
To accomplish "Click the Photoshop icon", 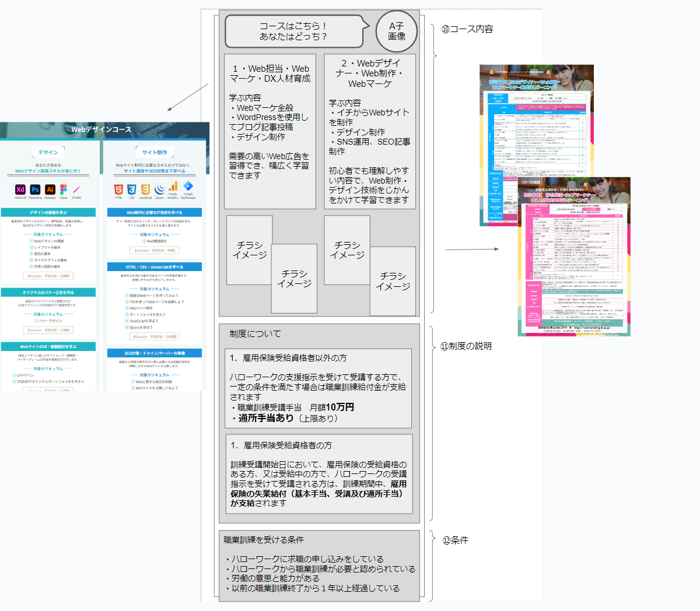I will coord(35,189).
